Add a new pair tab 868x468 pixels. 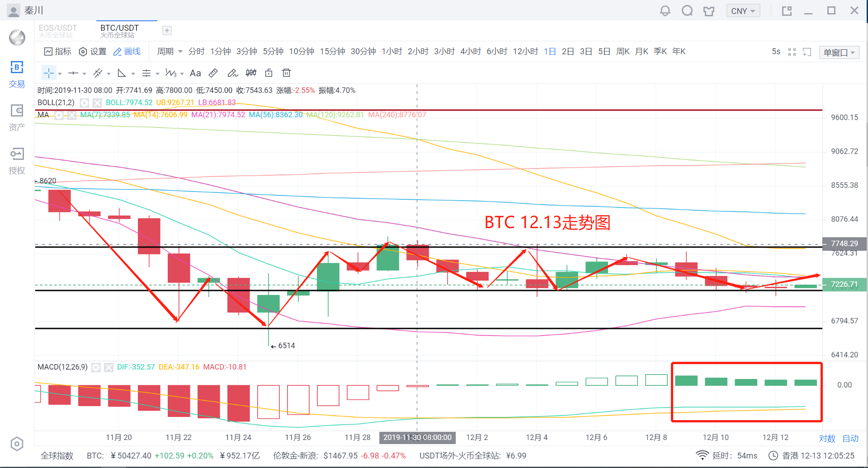pos(167,30)
